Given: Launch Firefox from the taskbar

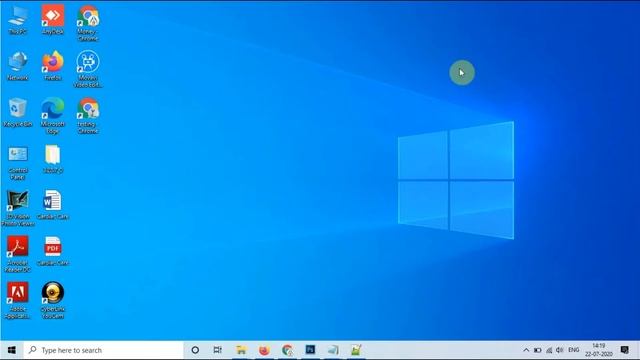Looking at the screenshot, I should pyautogui.click(x=264, y=350).
